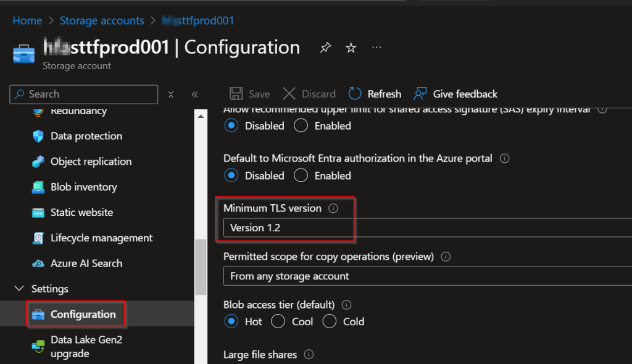632x364 pixels.
Task: Click the Discard X icon
Action: tap(289, 94)
